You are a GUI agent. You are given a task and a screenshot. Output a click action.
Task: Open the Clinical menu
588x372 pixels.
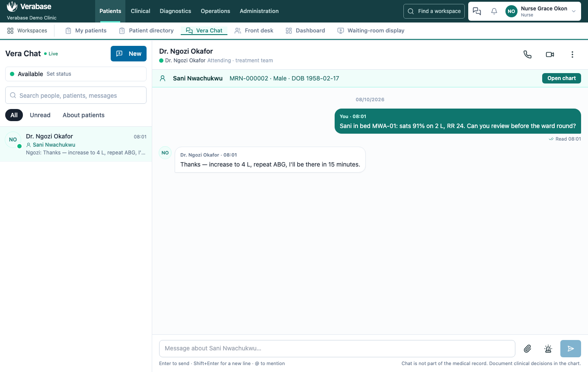(141, 11)
